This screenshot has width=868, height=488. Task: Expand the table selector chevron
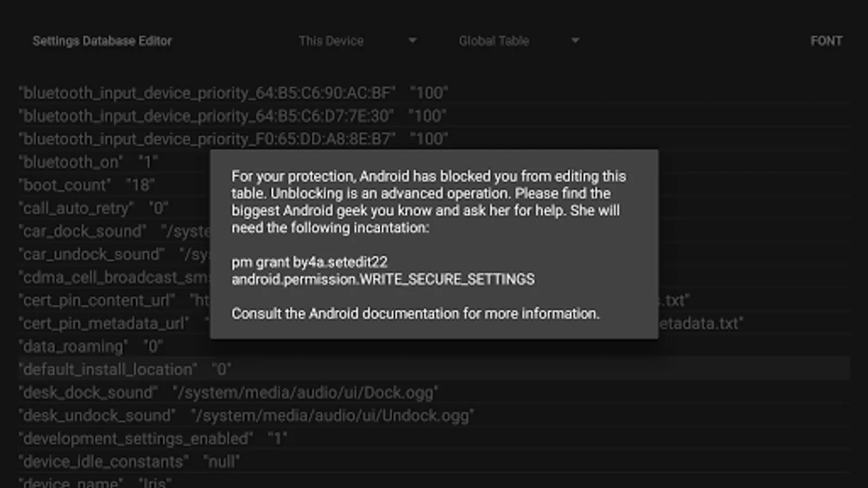point(574,40)
